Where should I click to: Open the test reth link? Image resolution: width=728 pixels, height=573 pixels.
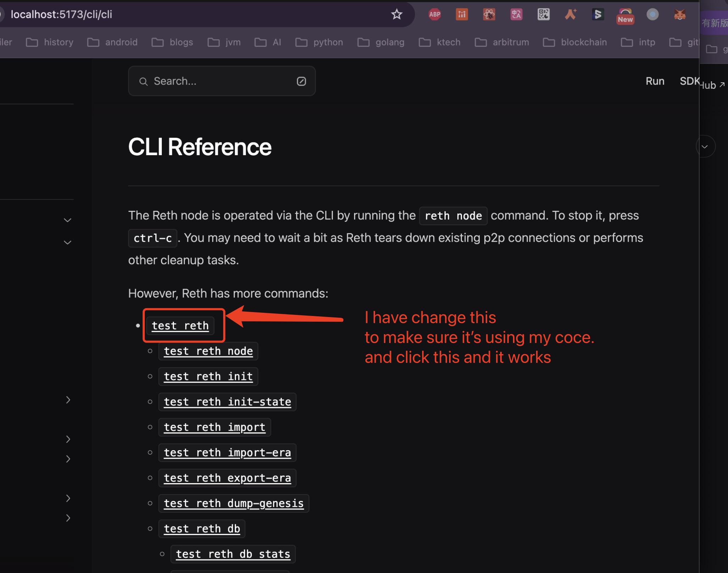pyautogui.click(x=180, y=325)
